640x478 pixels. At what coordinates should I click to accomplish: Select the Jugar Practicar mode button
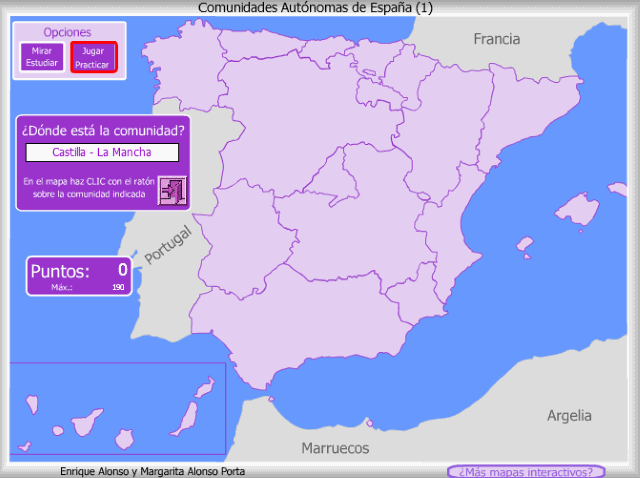(94, 57)
